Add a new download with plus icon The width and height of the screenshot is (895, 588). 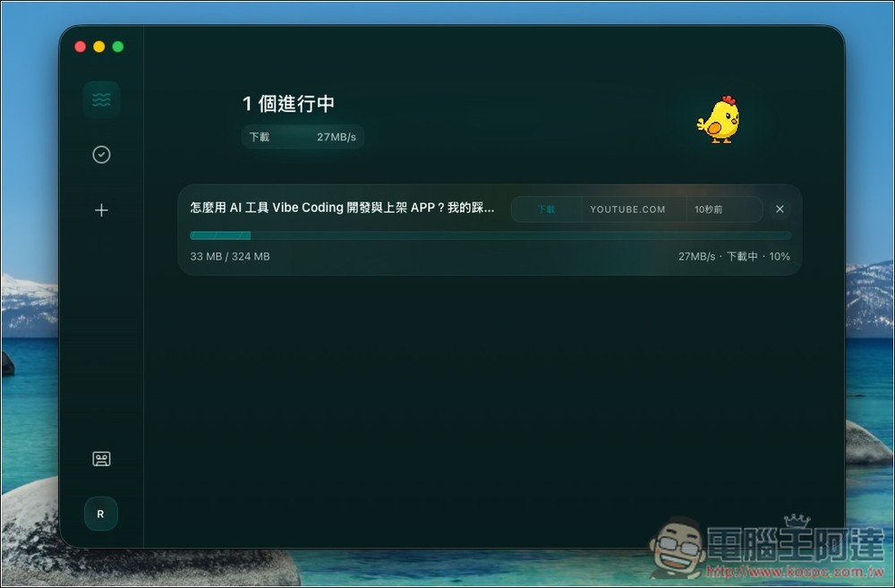point(102,210)
